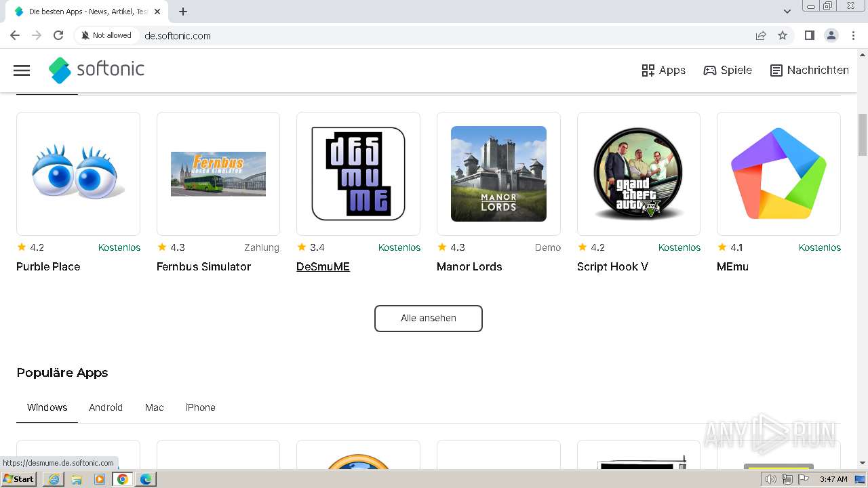The image size is (868, 488).
Task: Select the iPhone tab
Action: pos(201,407)
